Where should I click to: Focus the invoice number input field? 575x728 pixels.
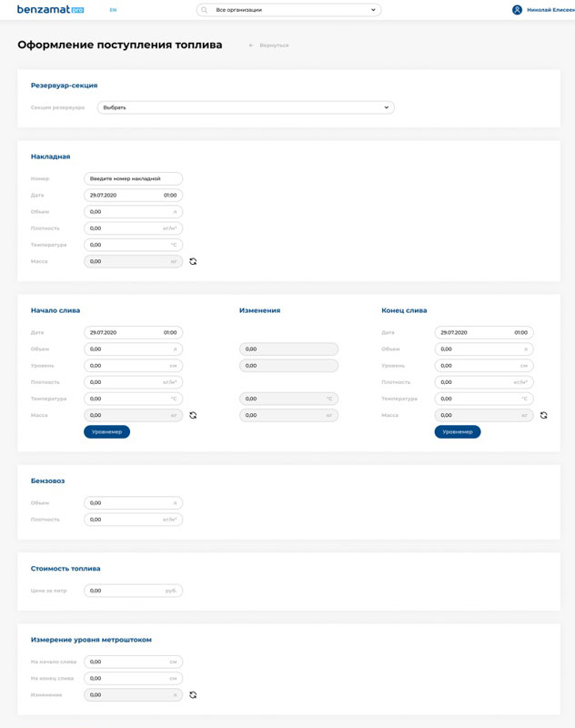tap(133, 178)
